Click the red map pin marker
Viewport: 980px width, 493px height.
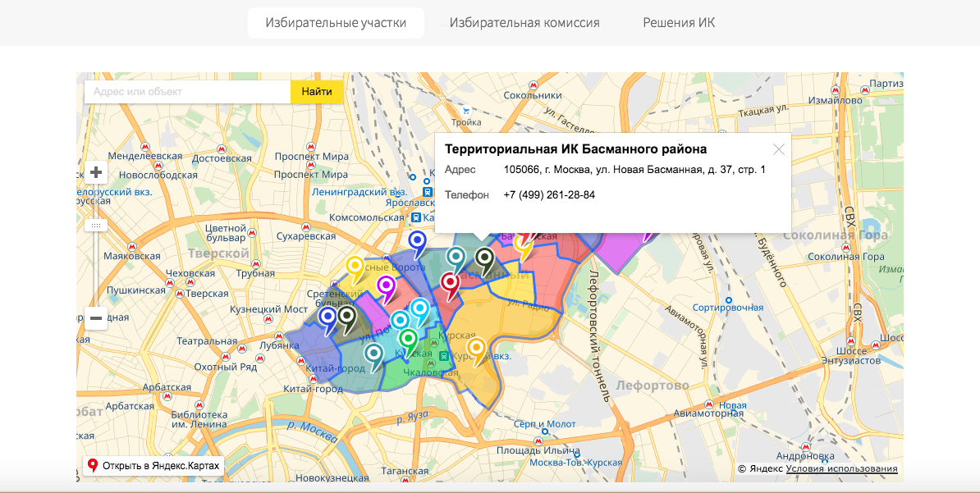(449, 284)
